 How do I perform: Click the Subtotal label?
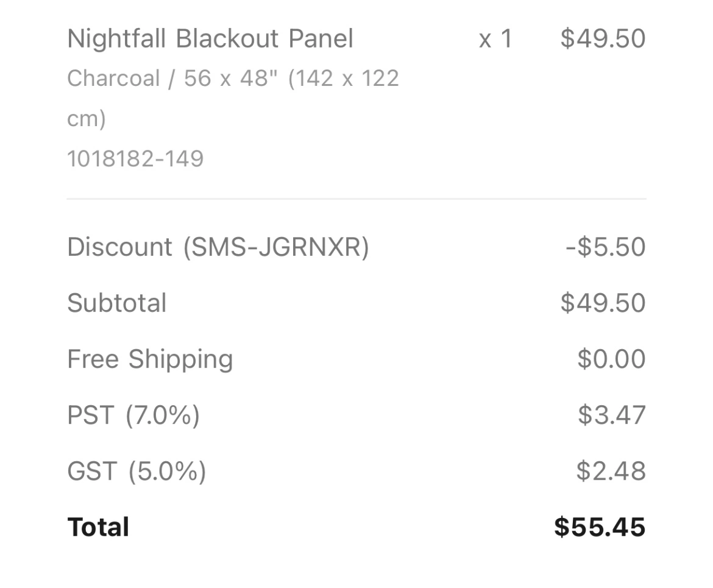coord(117,303)
